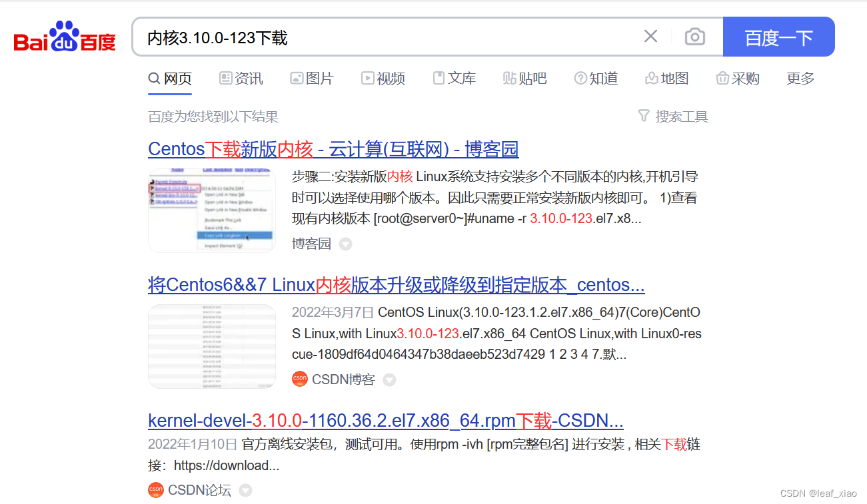Screen dimensions: 867x504
Task: Open 搜索工具 filter options
Action: click(x=673, y=117)
